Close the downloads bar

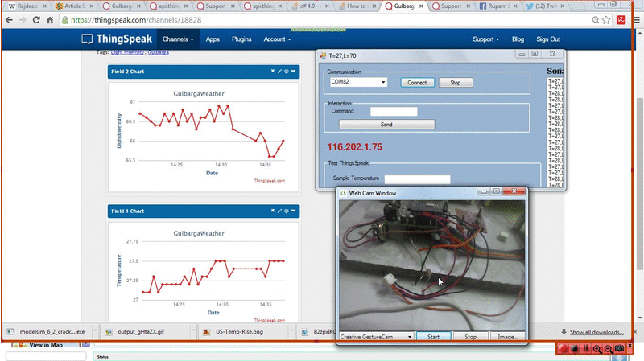pyautogui.click(x=635, y=331)
